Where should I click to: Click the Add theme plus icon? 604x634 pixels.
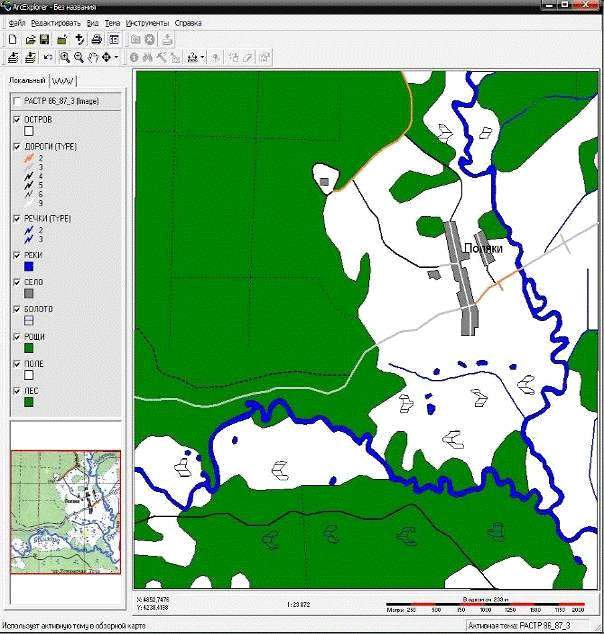click(78, 39)
